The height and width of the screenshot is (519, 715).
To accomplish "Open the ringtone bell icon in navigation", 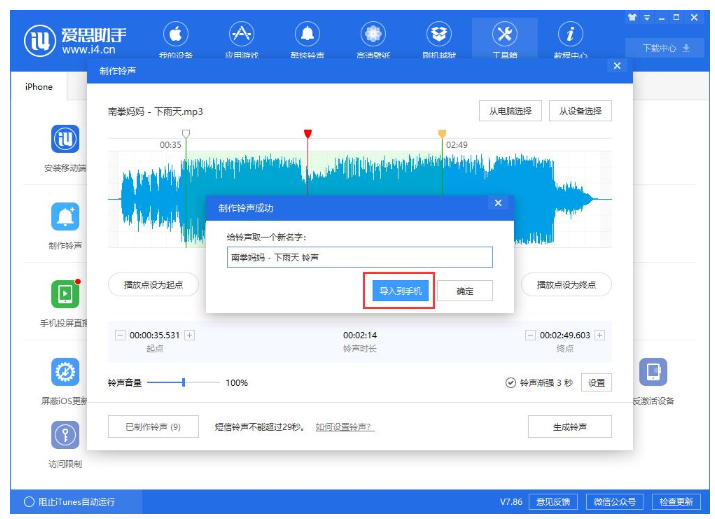I will 307,37.
